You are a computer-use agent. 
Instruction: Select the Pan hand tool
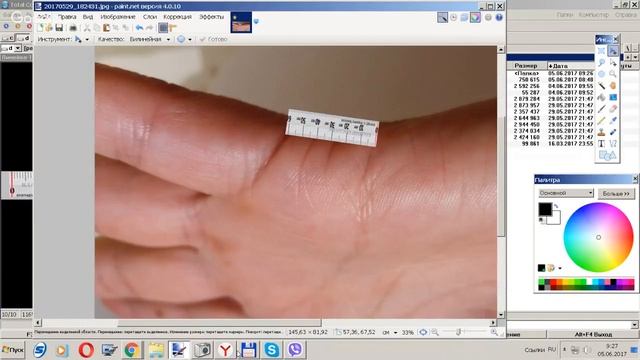(x=613, y=86)
